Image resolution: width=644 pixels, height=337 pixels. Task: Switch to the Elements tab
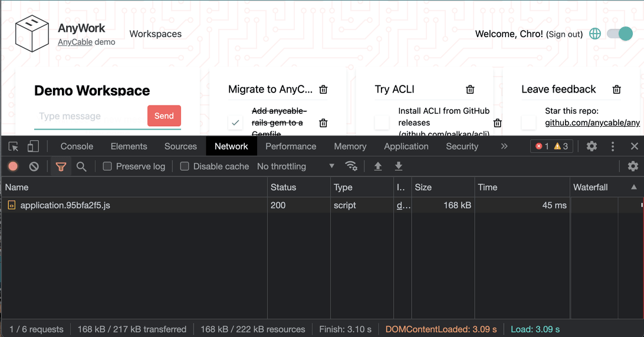tap(129, 146)
